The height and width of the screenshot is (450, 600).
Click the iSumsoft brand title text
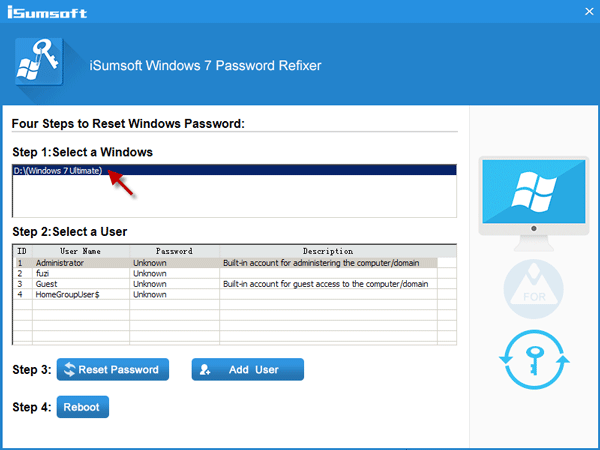click(47, 12)
